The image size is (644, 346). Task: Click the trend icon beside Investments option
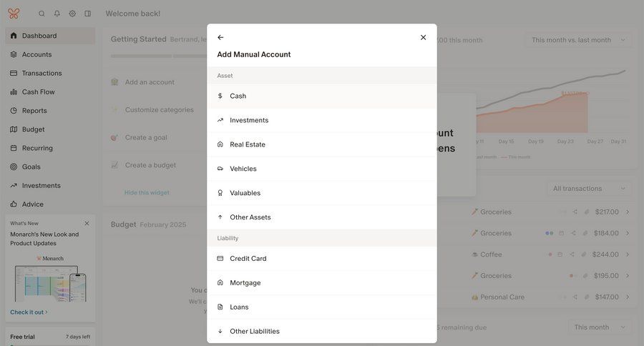220,120
